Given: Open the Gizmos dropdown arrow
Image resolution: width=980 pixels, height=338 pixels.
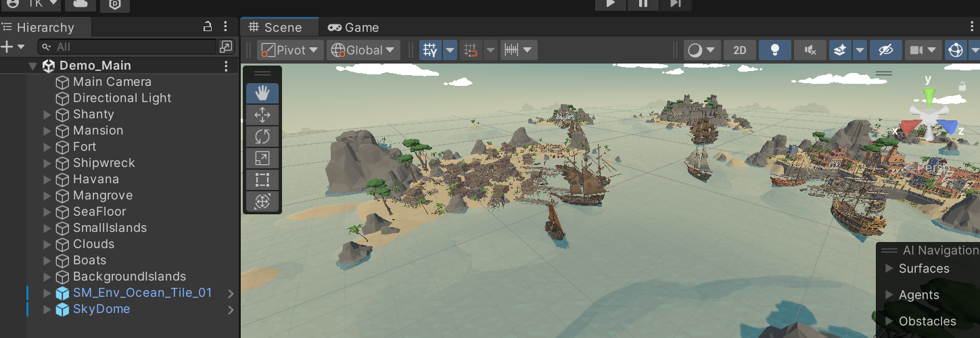Looking at the screenshot, I should (x=974, y=50).
